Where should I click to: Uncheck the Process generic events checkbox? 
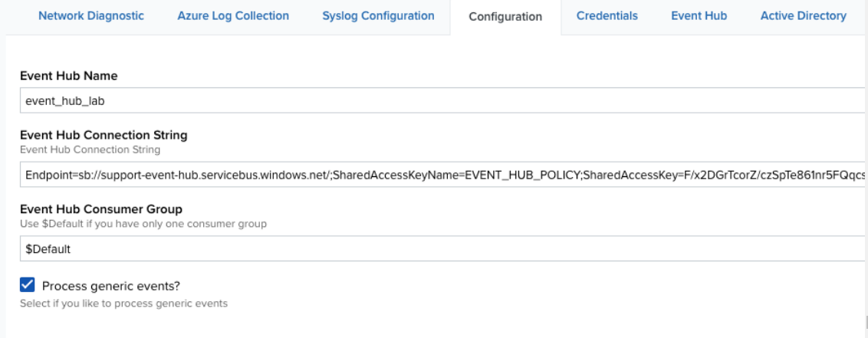click(27, 285)
